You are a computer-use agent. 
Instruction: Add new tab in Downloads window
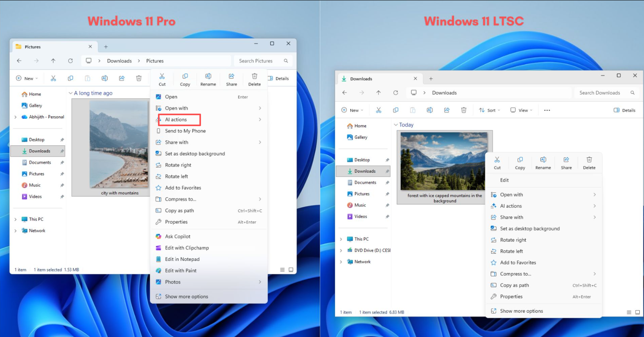(x=431, y=79)
